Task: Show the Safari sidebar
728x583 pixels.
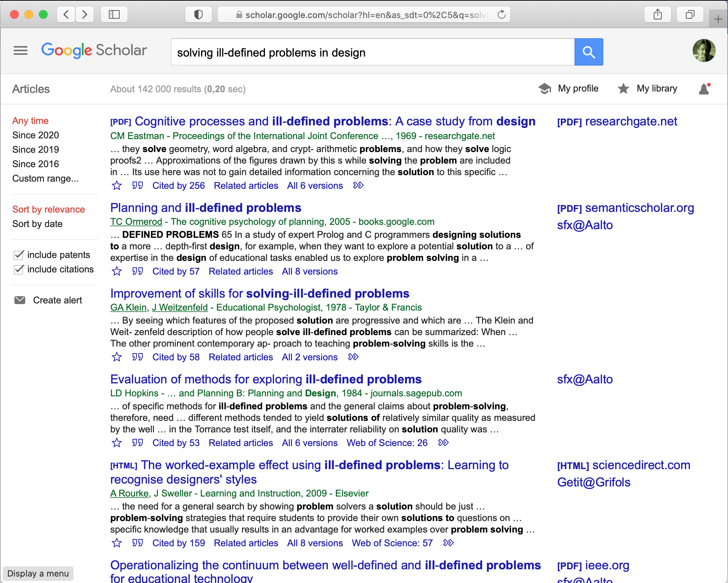Action: click(x=114, y=15)
